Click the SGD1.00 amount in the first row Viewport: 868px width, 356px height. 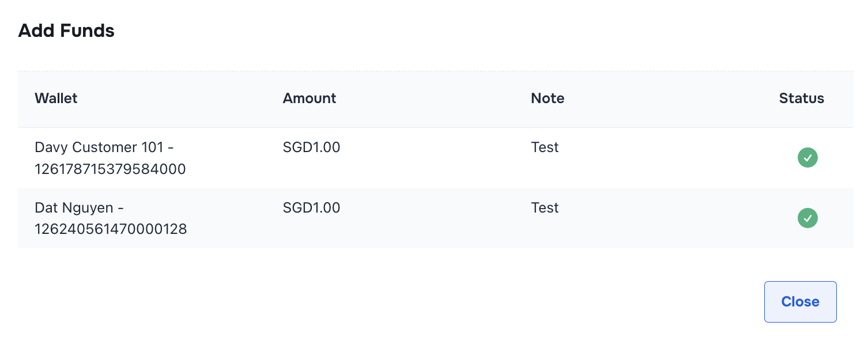click(x=311, y=147)
